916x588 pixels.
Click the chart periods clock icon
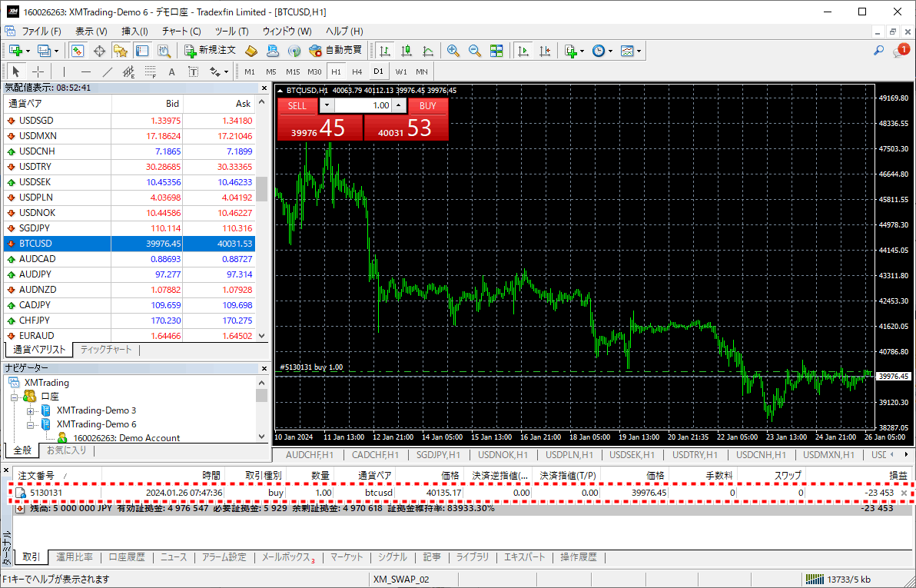click(598, 51)
